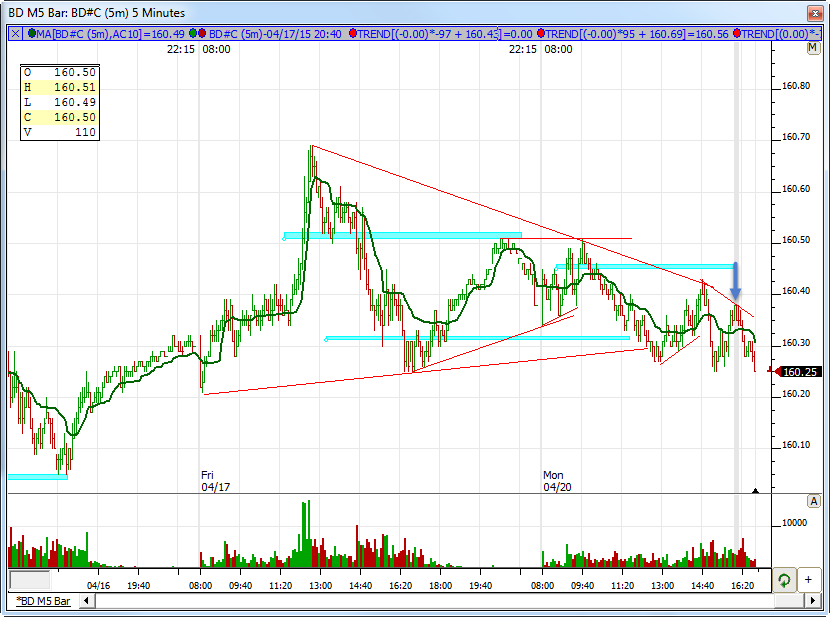Close the BD M5 Bar chart window
The height and width of the screenshot is (617, 830).
pos(814,13)
